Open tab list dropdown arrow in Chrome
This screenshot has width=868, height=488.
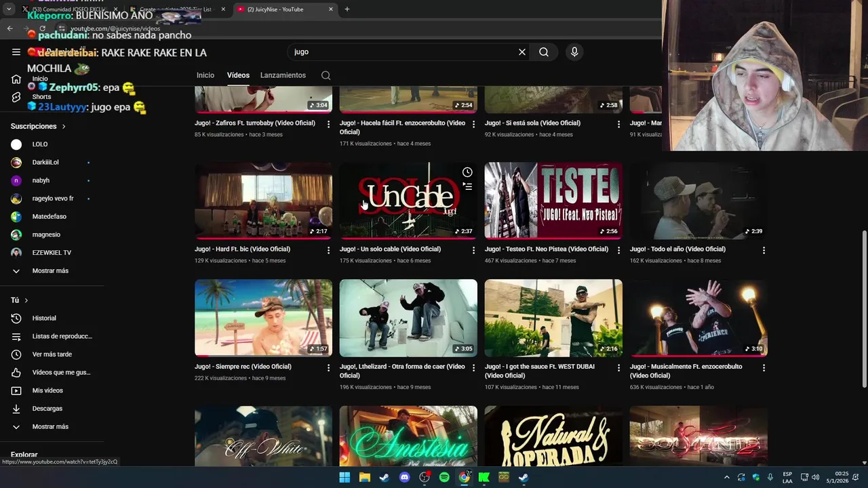click(x=9, y=9)
